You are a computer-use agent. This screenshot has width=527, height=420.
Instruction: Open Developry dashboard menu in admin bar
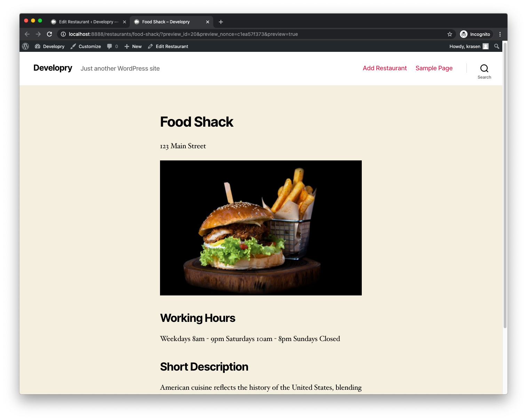click(x=50, y=46)
